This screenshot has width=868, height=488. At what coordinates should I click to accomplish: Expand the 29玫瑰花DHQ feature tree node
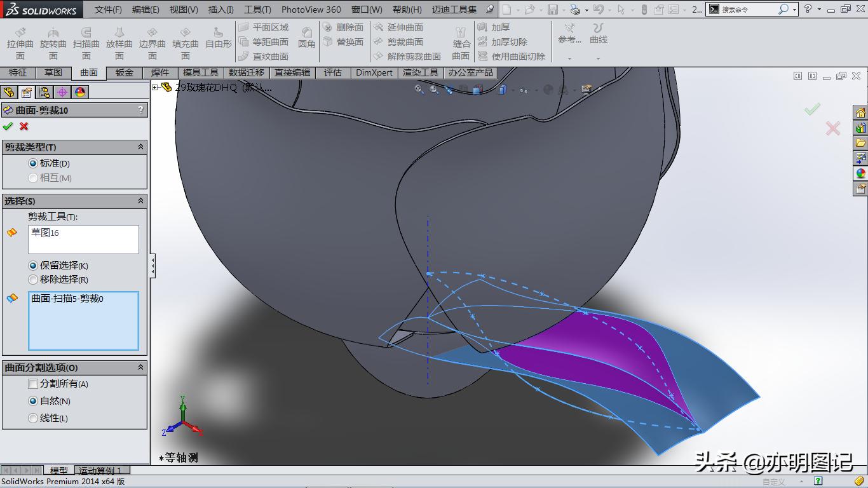(x=156, y=88)
